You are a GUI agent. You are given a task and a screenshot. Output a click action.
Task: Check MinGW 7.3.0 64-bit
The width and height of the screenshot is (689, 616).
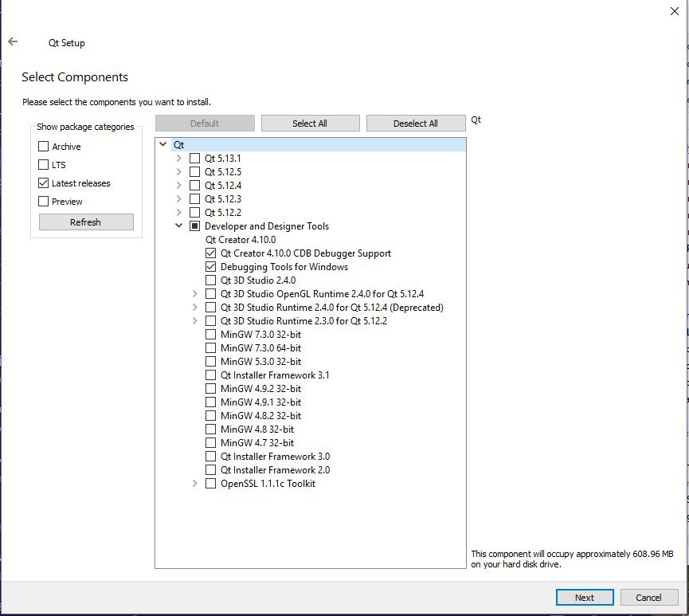(210, 347)
